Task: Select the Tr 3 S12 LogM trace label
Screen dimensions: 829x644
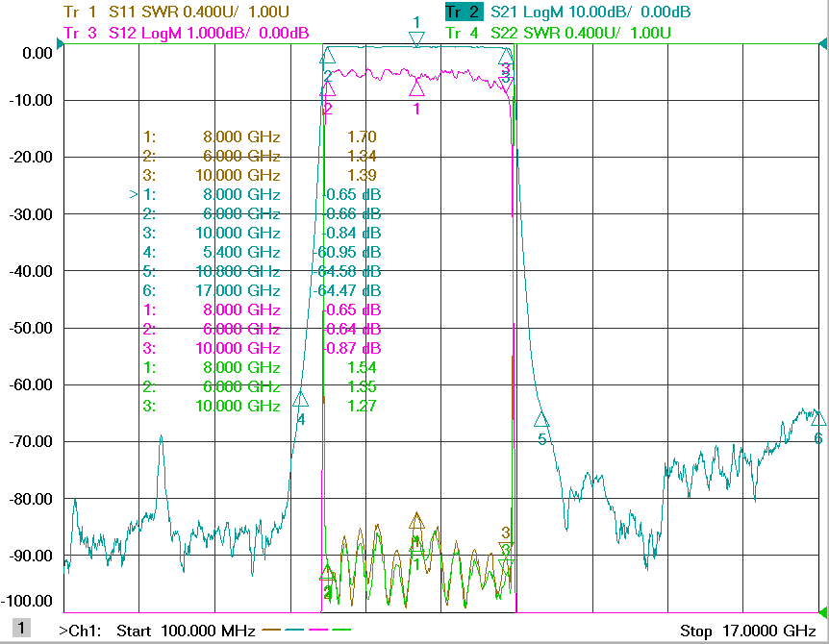Action: tap(187, 33)
